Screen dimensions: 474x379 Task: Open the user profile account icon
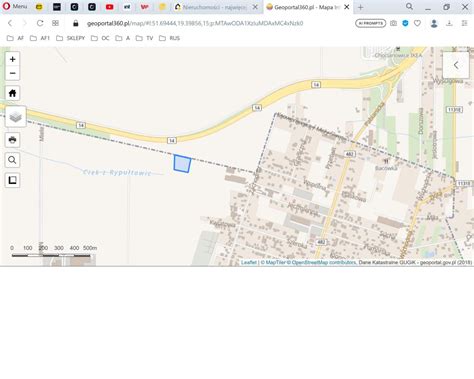434,23
